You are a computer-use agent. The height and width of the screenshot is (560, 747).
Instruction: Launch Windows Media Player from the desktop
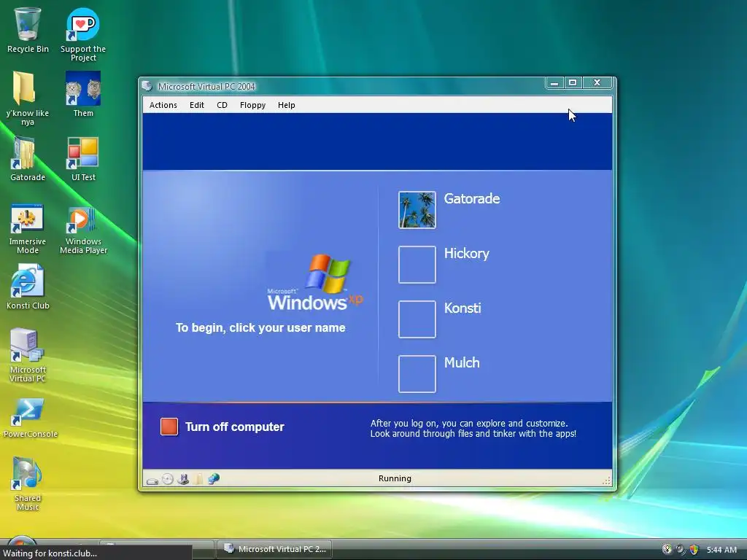(83, 230)
